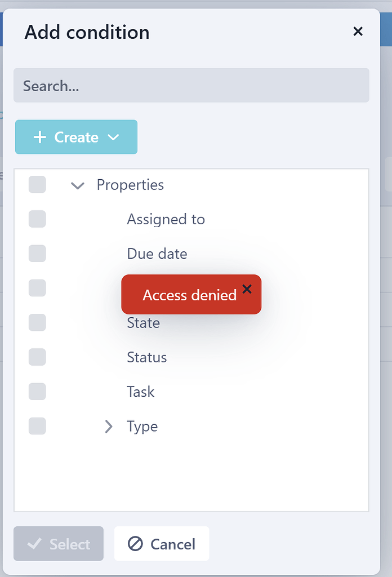This screenshot has width=392, height=577.
Task: Enable the Type checkbox
Action: click(x=37, y=426)
